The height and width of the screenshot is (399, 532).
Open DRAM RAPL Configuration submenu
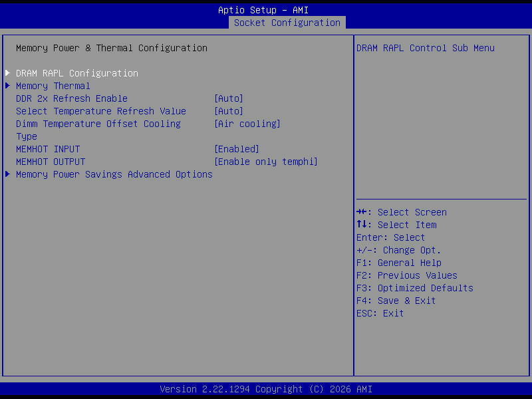tap(77, 73)
